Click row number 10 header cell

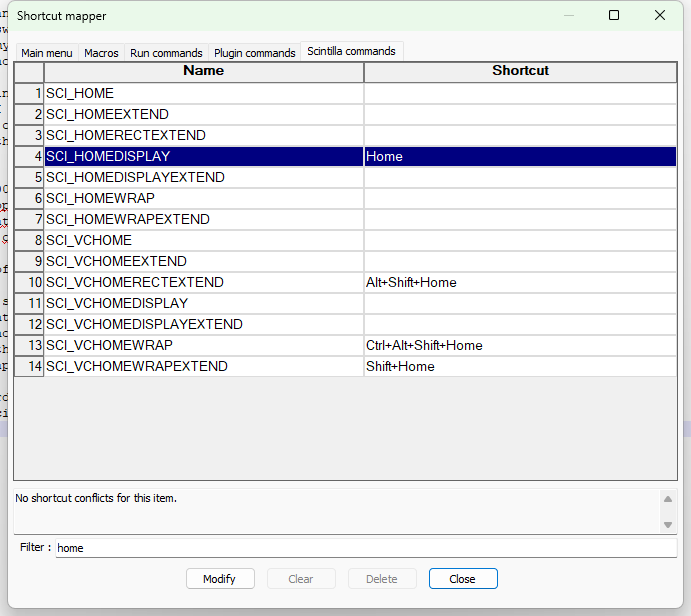click(29, 282)
